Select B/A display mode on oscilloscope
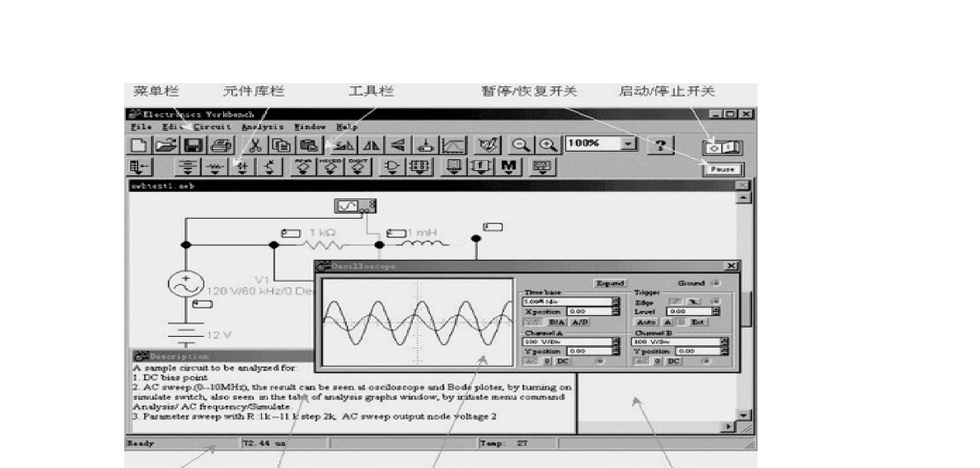This screenshot has width=980, height=468. coord(556,322)
